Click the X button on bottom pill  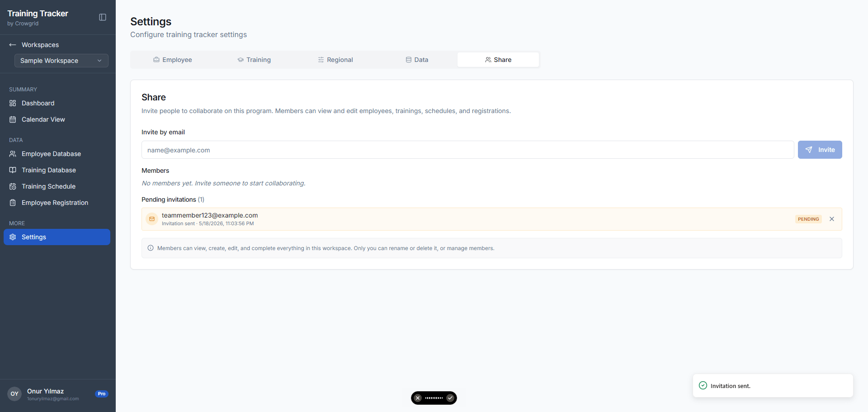418,398
